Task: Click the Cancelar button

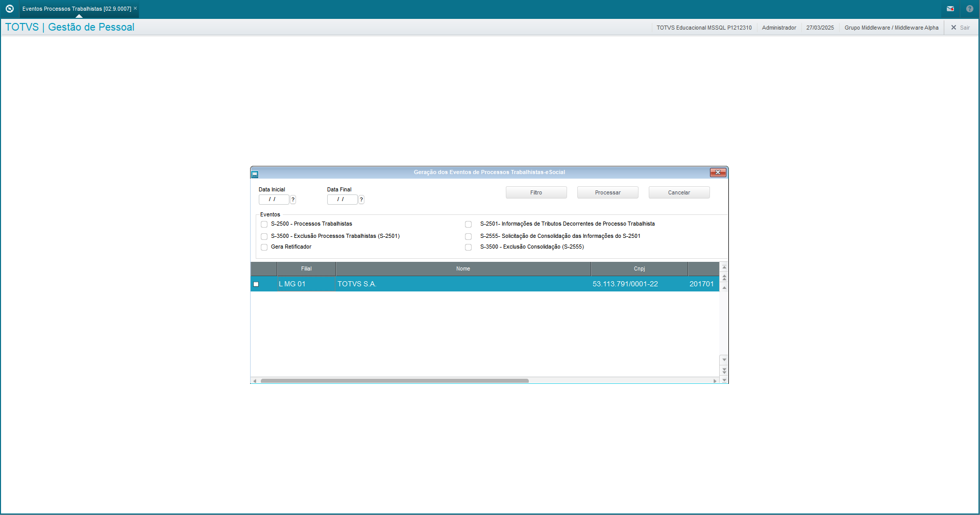Action: 679,192
